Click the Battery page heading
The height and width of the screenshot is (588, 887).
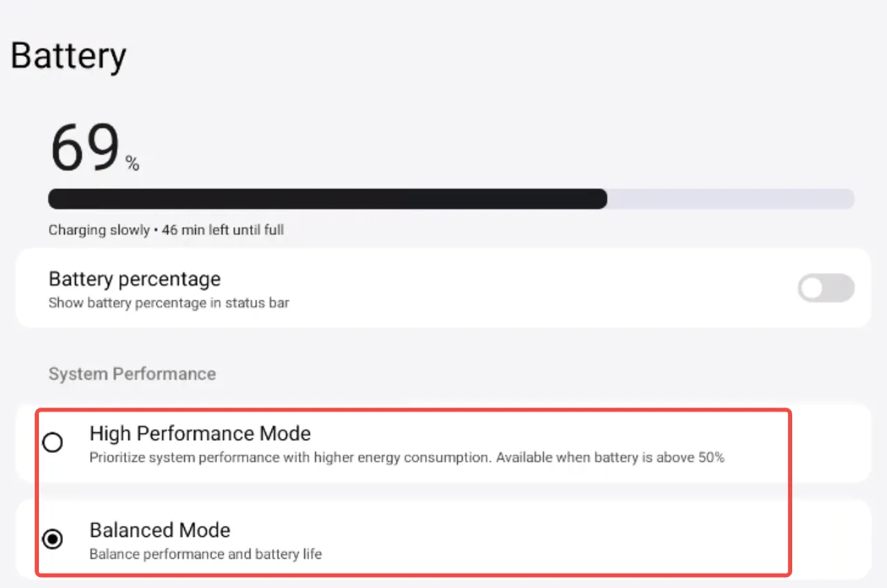tap(68, 55)
